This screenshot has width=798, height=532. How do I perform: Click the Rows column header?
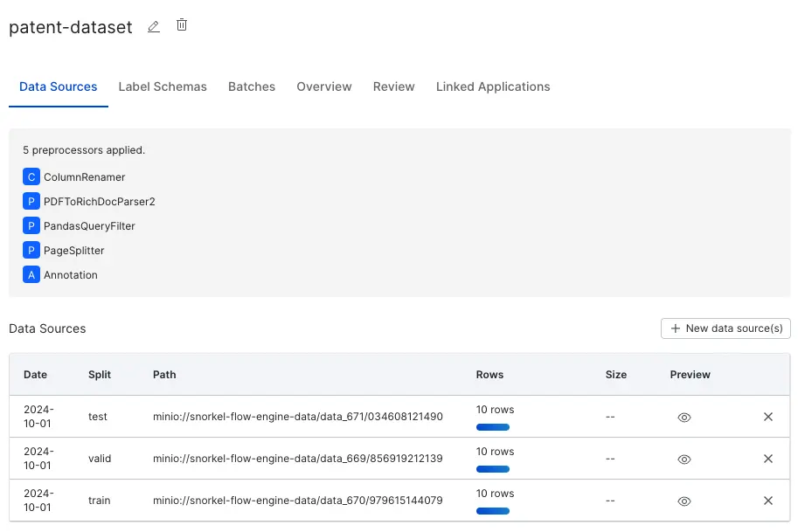click(x=489, y=375)
